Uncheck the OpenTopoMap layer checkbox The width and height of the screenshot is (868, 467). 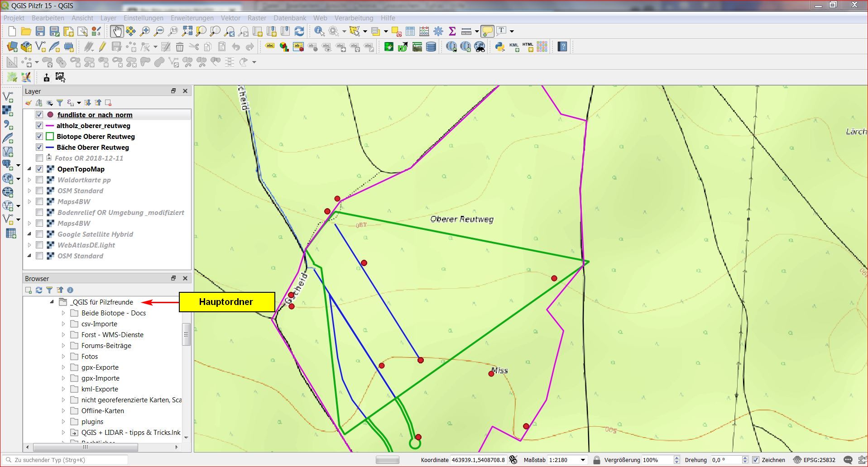[39, 169]
